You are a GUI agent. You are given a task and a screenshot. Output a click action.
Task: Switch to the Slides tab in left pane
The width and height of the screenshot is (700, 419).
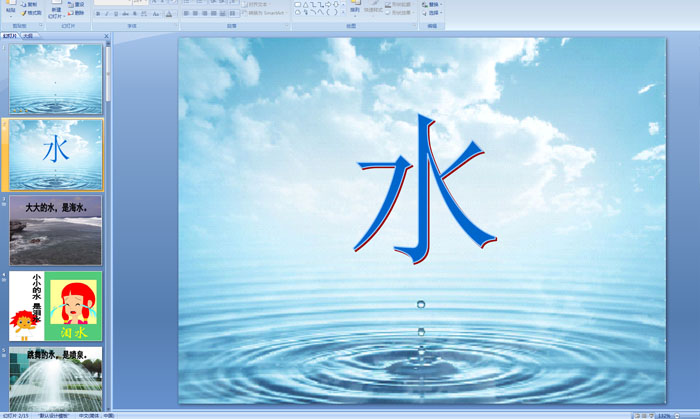coord(10,36)
